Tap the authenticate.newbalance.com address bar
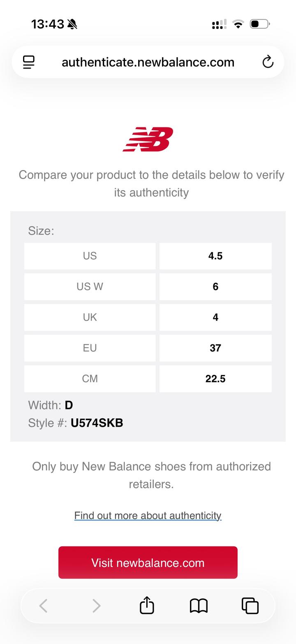296x644 pixels. click(x=148, y=62)
